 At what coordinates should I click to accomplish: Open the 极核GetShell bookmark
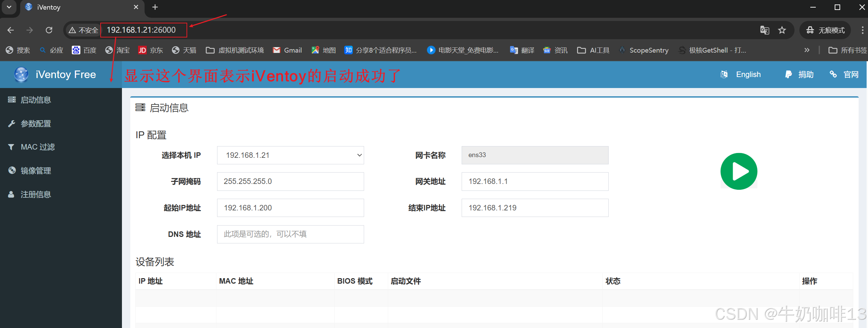click(712, 51)
